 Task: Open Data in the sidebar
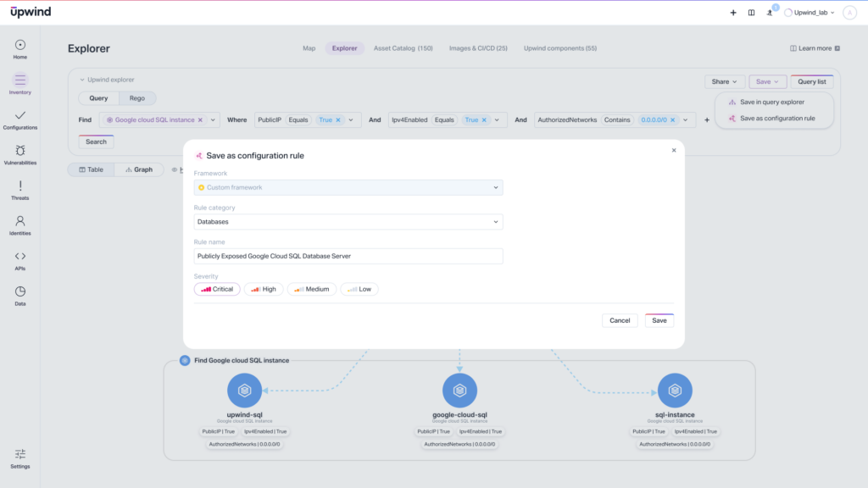20,296
